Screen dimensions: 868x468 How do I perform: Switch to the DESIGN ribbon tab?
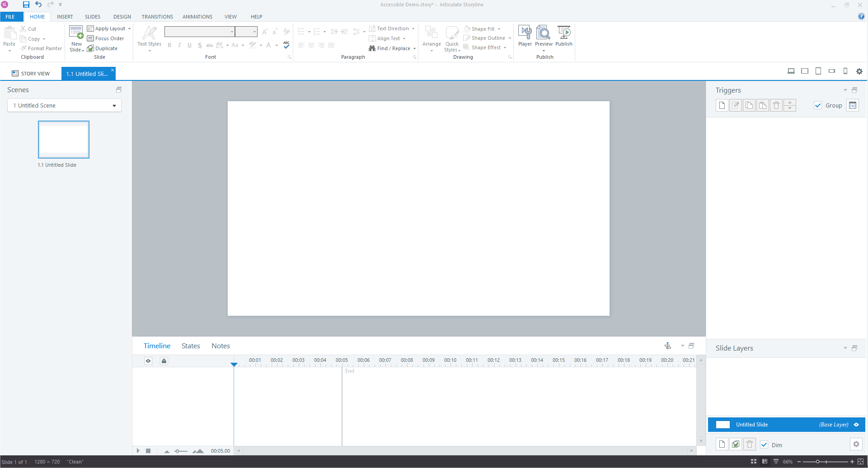coord(122,17)
